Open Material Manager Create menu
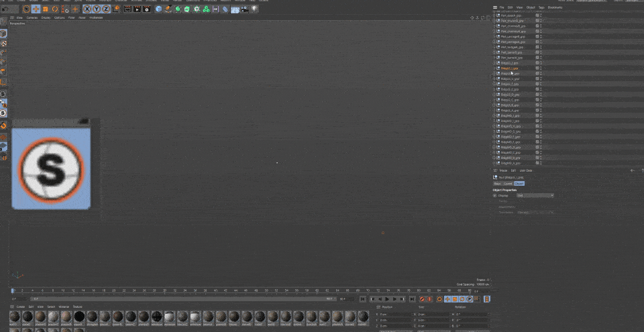The height and width of the screenshot is (332, 644). coord(21,307)
